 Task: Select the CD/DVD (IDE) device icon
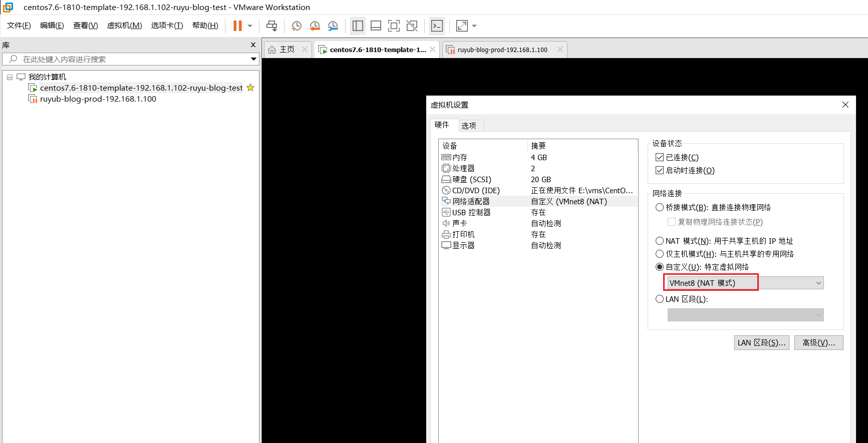coord(446,190)
